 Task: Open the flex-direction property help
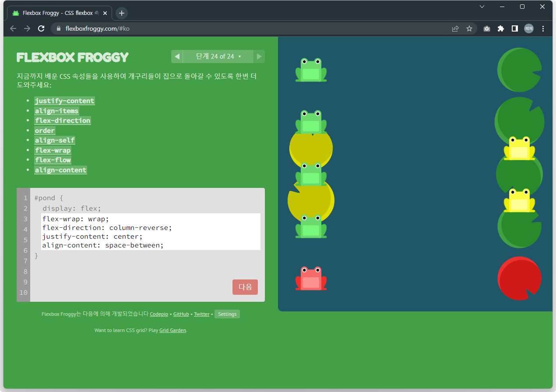coord(63,120)
